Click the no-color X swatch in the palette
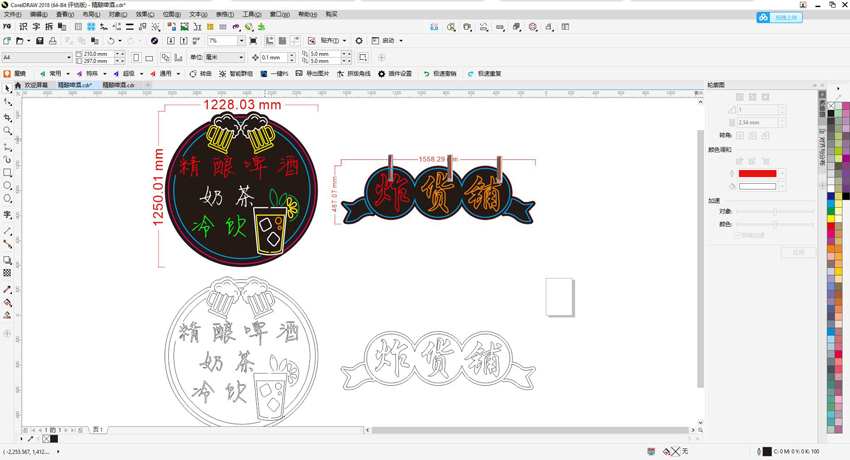The image size is (850, 460). (831, 105)
